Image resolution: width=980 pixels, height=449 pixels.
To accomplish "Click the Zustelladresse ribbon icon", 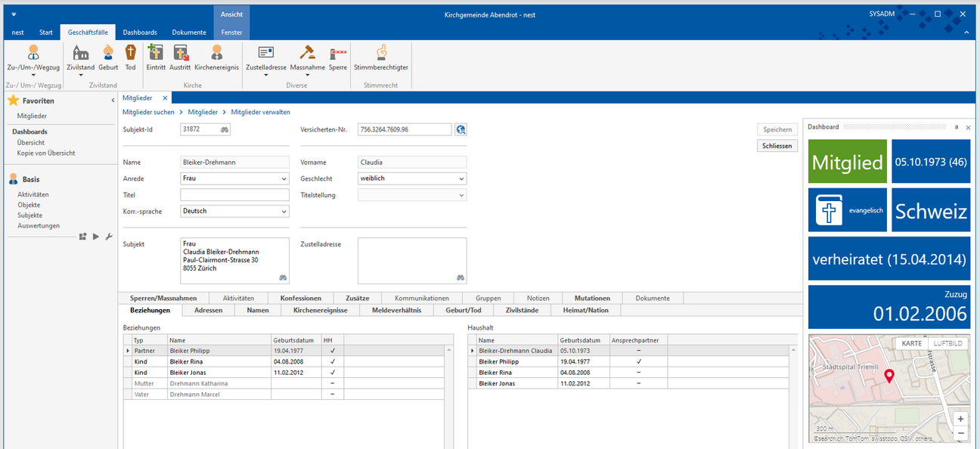I will (266, 53).
